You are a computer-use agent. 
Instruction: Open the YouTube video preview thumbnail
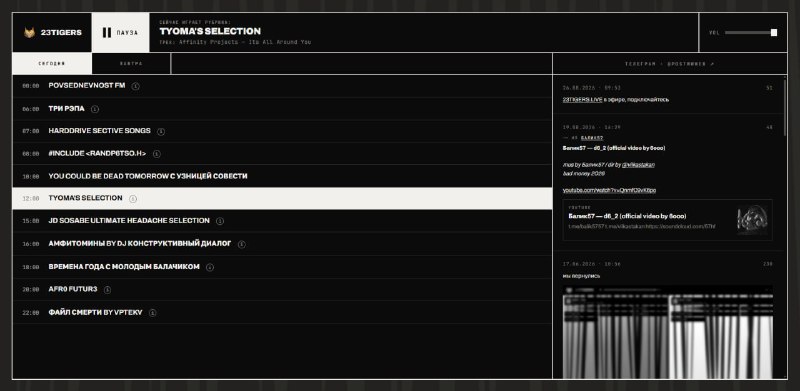753,220
